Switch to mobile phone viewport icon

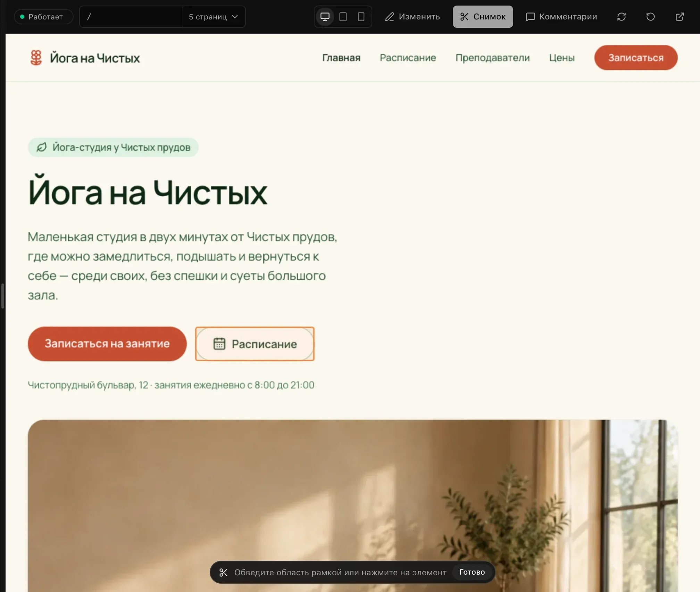[361, 17]
